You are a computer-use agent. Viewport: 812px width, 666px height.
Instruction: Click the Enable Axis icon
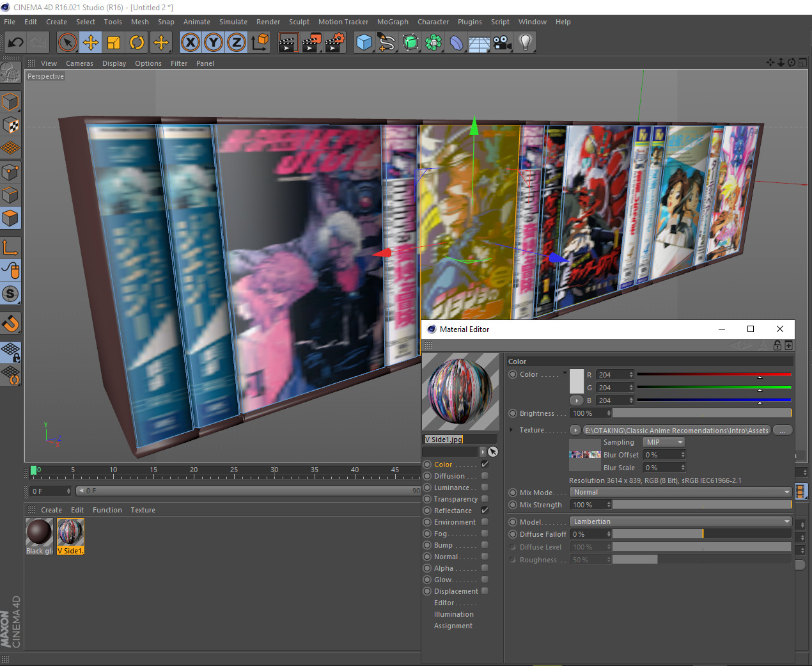(10, 247)
